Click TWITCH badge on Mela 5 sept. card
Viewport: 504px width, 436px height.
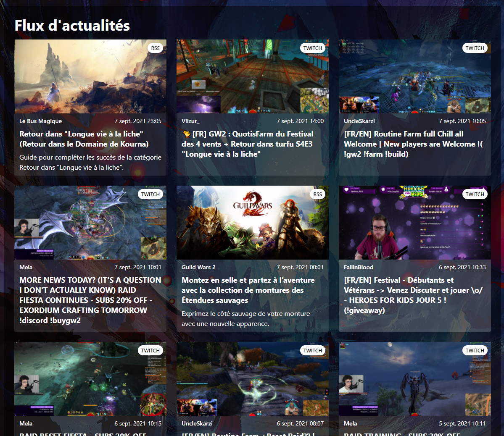coord(475,351)
